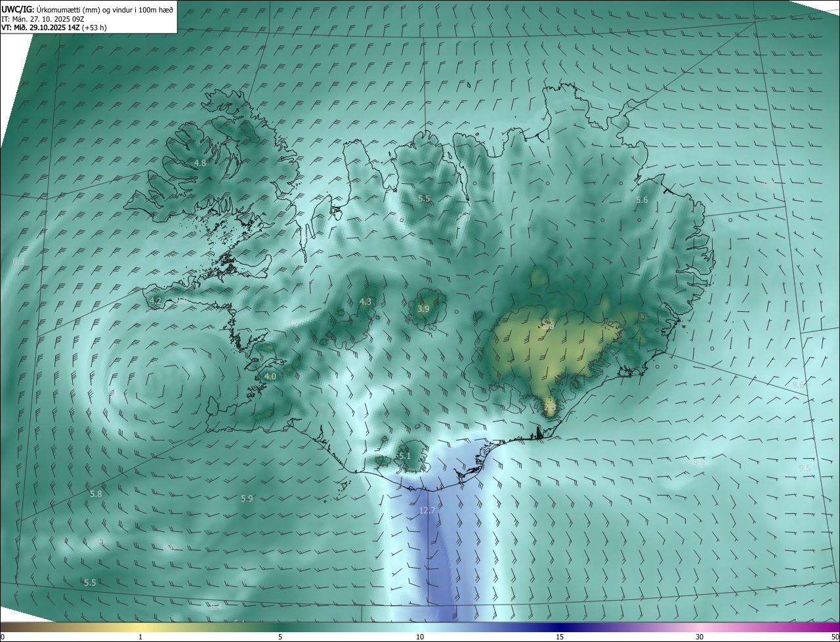This screenshot has width=840, height=642.
Task: Click the 5.8 value over the sea
Action: (x=96, y=494)
